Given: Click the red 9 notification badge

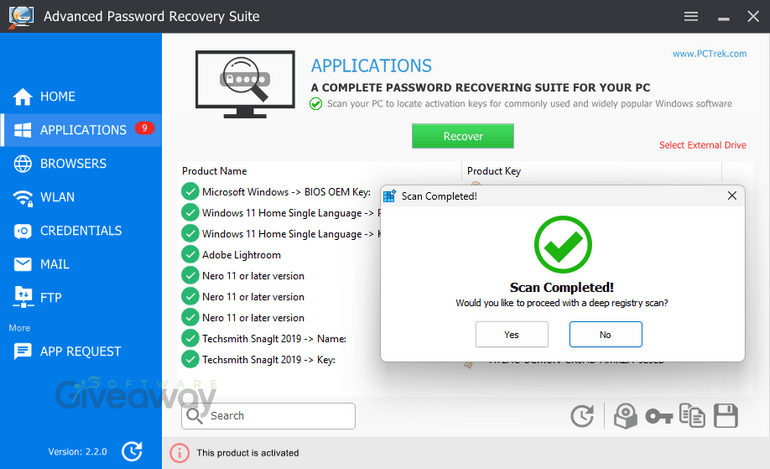Looking at the screenshot, I should click(x=144, y=128).
